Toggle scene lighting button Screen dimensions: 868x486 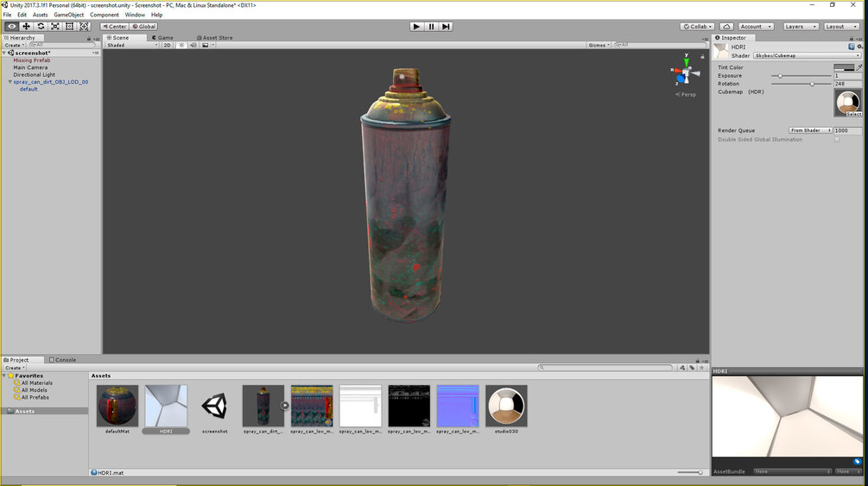click(181, 46)
